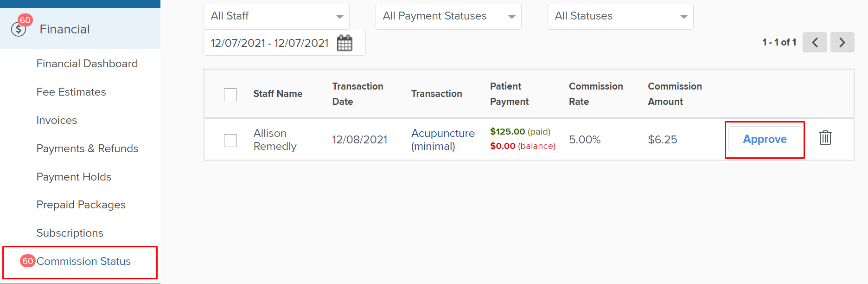Navigate to Payments & Refunds

pyautogui.click(x=87, y=148)
